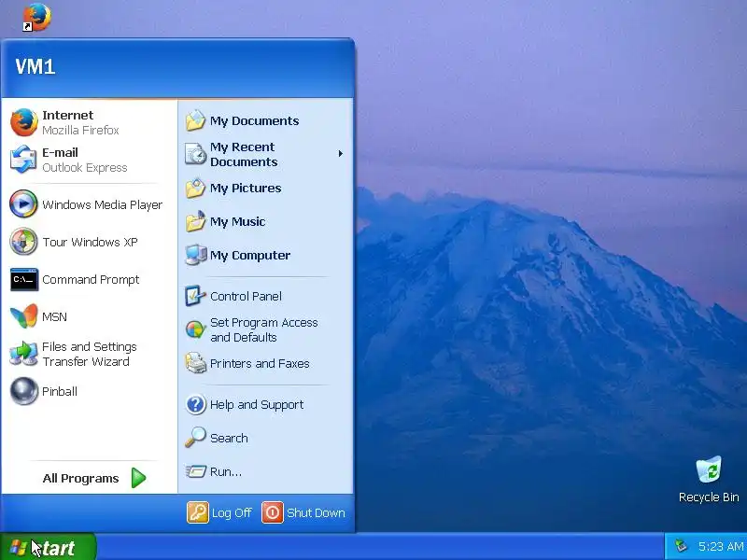Click the Search magnifying glass icon
The width and height of the screenshot is (747, 560).
pos(195,437)
